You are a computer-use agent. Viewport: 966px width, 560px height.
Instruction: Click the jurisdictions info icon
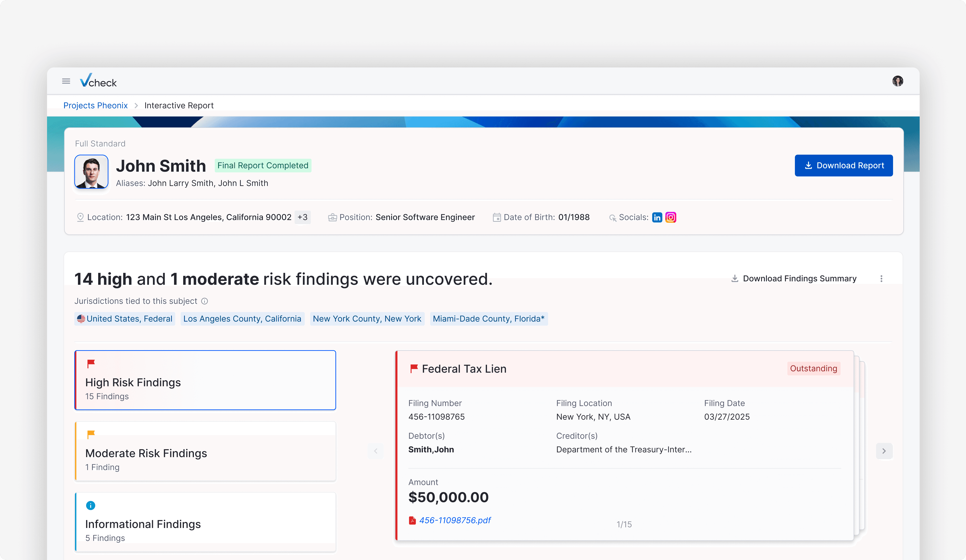tap(205, 301)
